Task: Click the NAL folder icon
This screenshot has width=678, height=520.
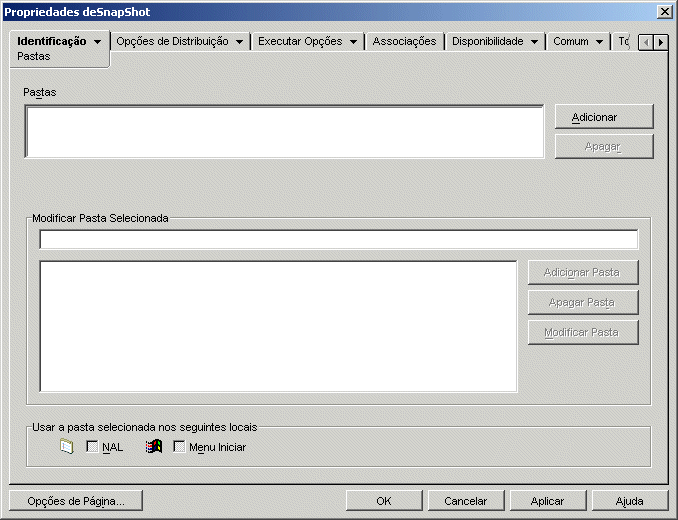Action: point(67,446)
